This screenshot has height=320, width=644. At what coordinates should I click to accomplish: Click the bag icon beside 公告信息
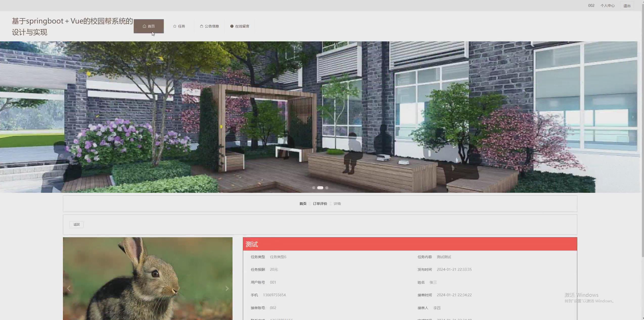tap(201, 26)
